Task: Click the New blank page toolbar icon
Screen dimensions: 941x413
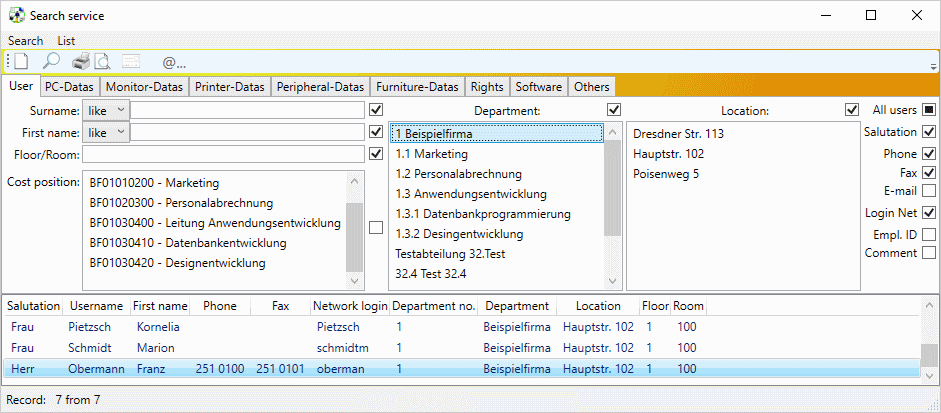Action: (x=22, y=61)
